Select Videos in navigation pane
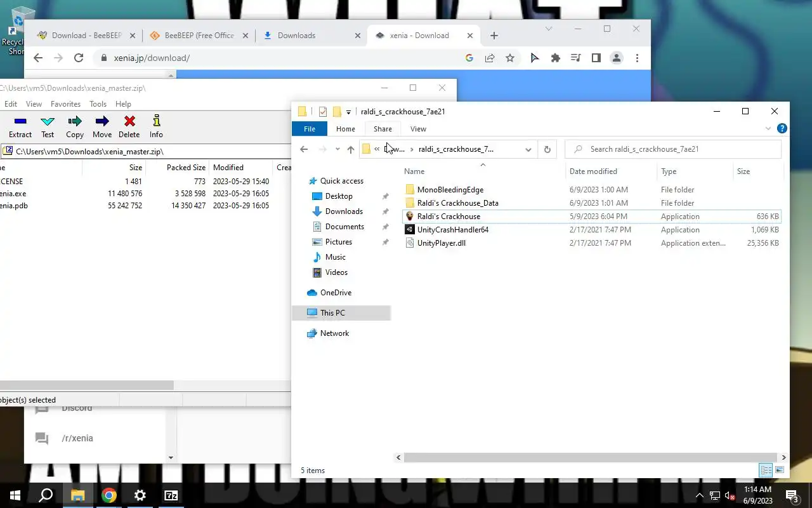 pos(336,272)
